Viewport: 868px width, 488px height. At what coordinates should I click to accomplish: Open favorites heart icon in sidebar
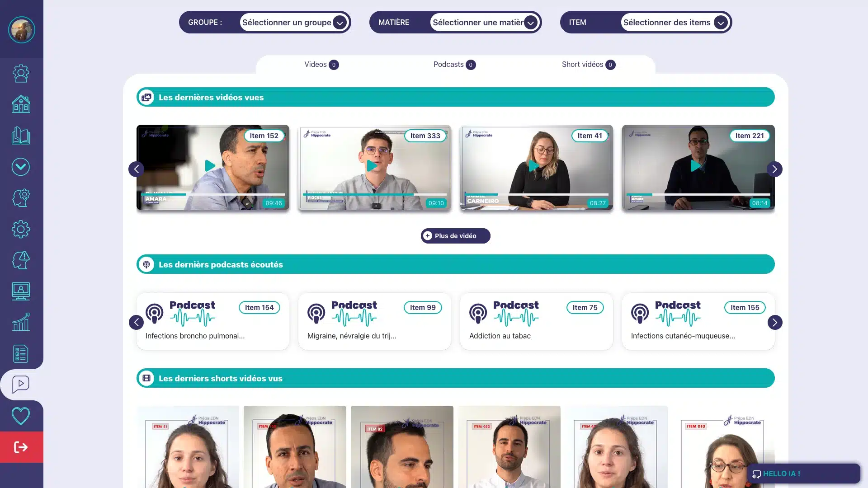click(x=21, y=416)
